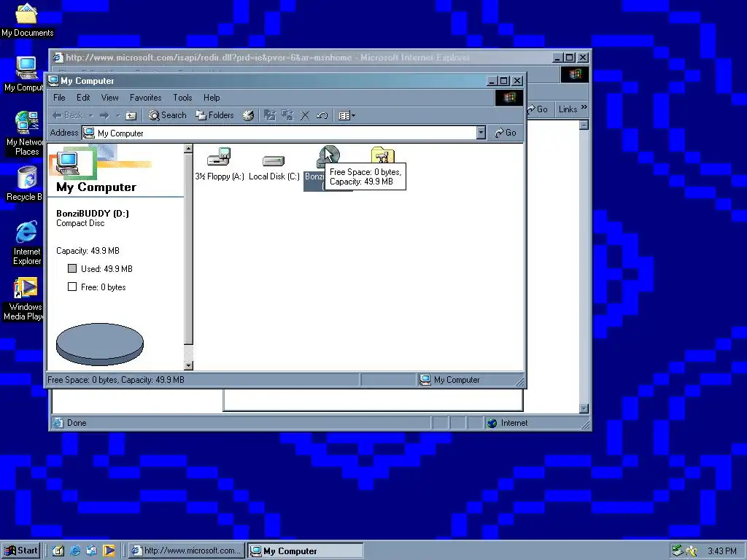Launch Internet Explorer from quick launch

pos(75,551)
